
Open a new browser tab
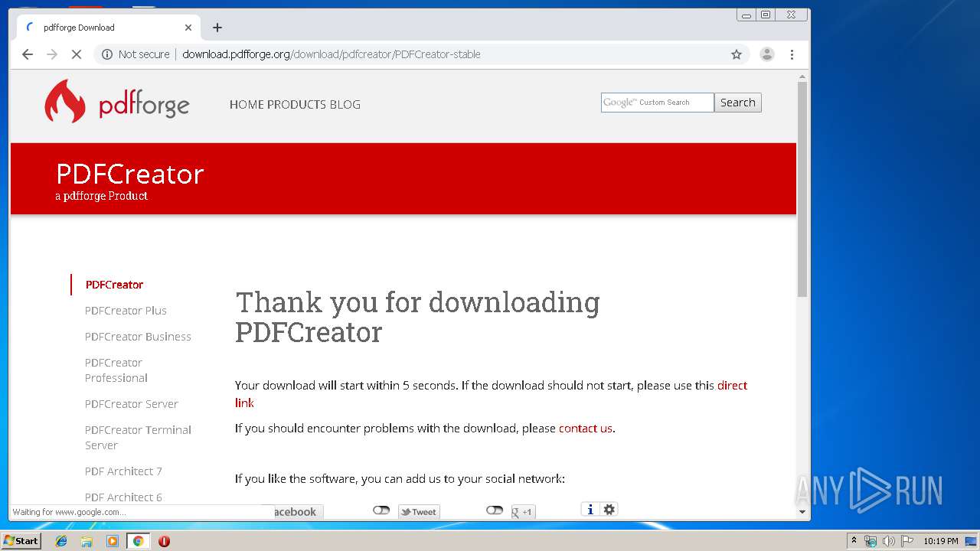[x=217, y=28]
